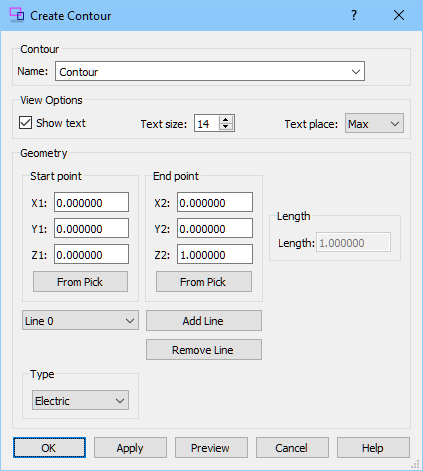
Task: Open the Line 0 dropdown
Action: point(80,321)
